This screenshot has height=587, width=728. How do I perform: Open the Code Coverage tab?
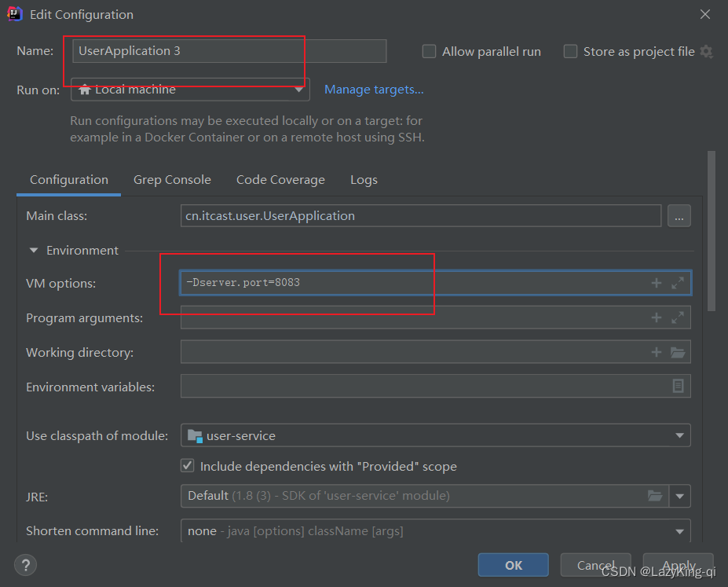tap(280, 180)
